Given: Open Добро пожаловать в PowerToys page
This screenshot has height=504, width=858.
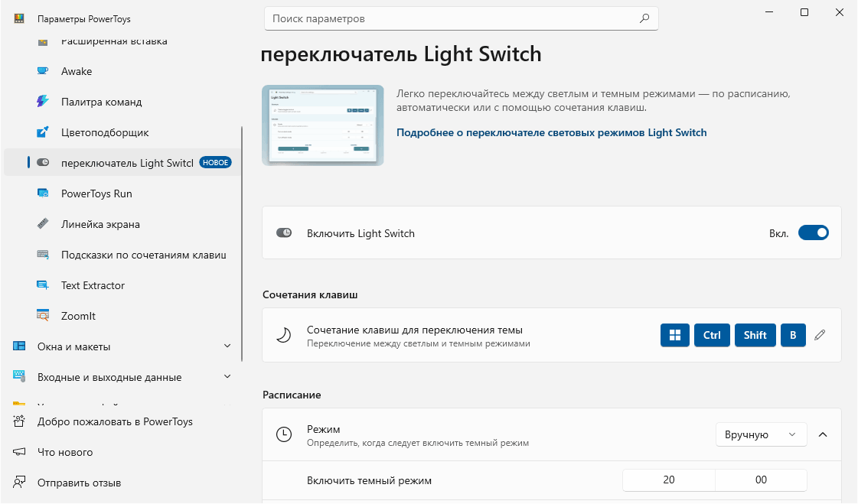Looking at the screenshot, I should tap(115, 421).
